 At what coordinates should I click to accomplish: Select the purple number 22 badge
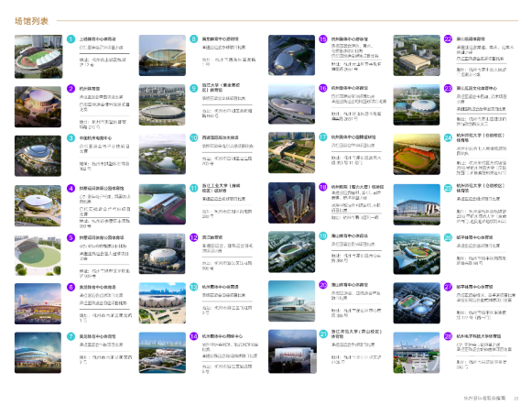(448, 38)
